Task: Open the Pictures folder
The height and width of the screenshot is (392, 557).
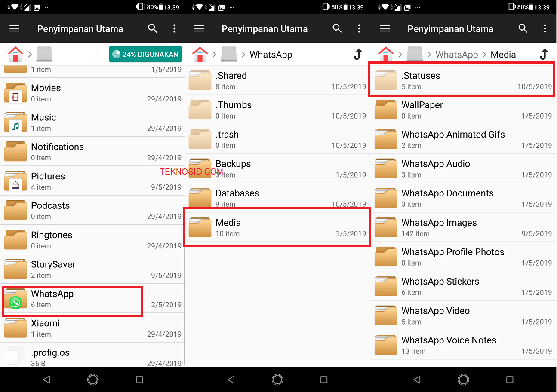Action: tap(92, 181)
